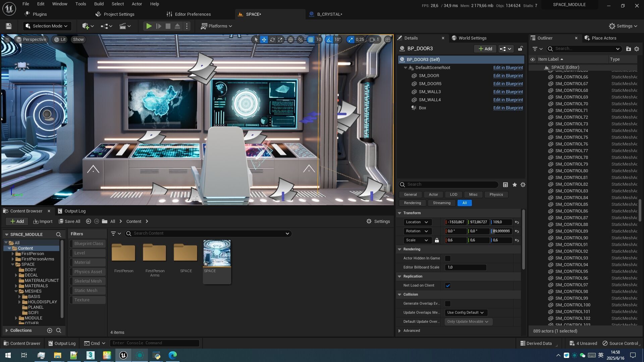Enable Generate Overlap Events checkbox

pyautogui.click(x=447, y=304)
